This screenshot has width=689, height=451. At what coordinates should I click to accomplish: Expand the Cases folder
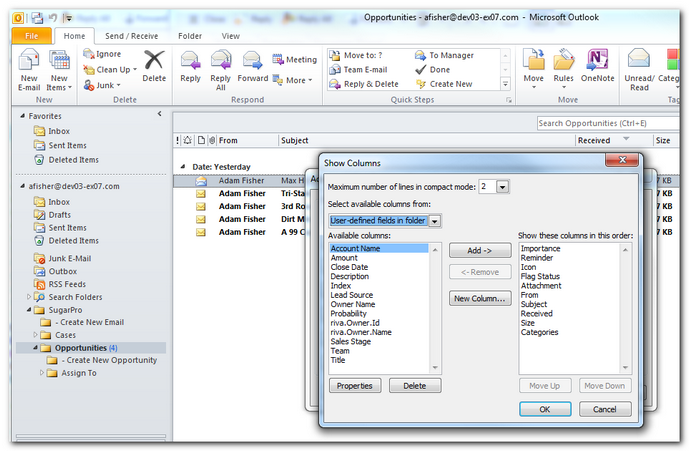pyautogui.click(x=35, y=335)
